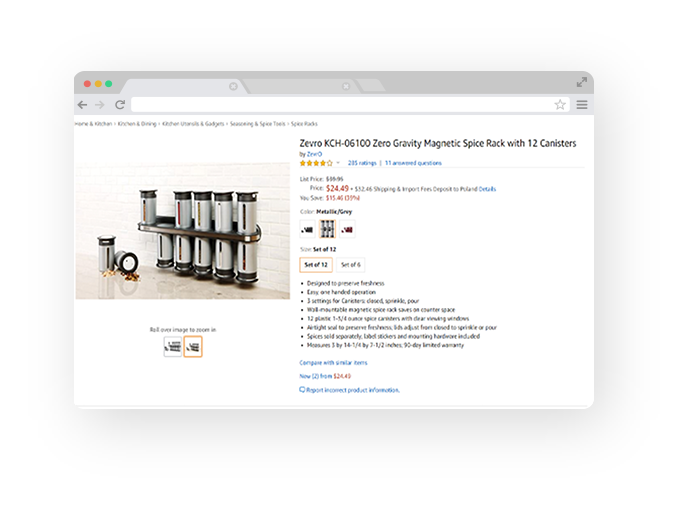Select the Set of 12 size option
The width and height of the screenshot is (688, 506).
pos(316,265)
